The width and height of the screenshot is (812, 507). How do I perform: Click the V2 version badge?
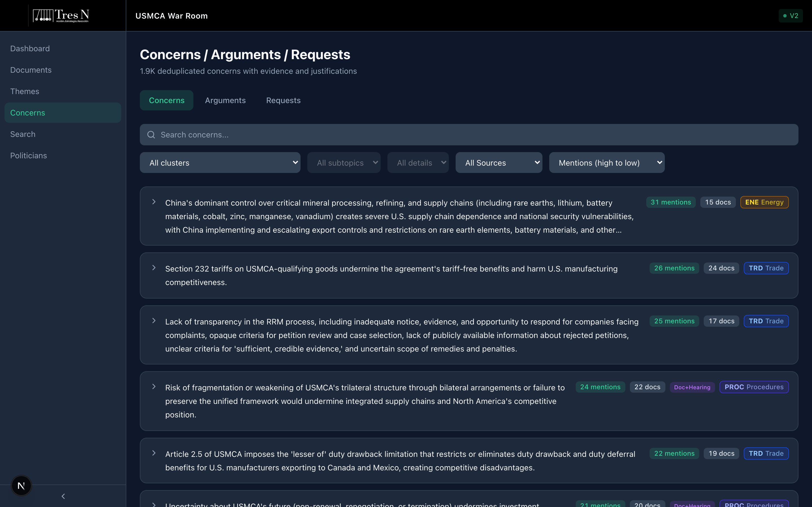tap(791, 16)
